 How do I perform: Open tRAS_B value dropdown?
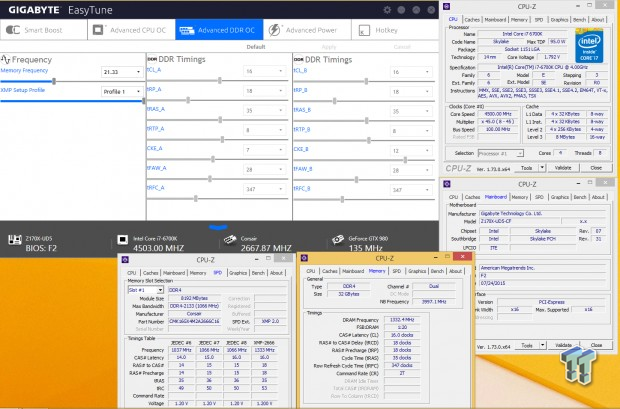(410, 111)
